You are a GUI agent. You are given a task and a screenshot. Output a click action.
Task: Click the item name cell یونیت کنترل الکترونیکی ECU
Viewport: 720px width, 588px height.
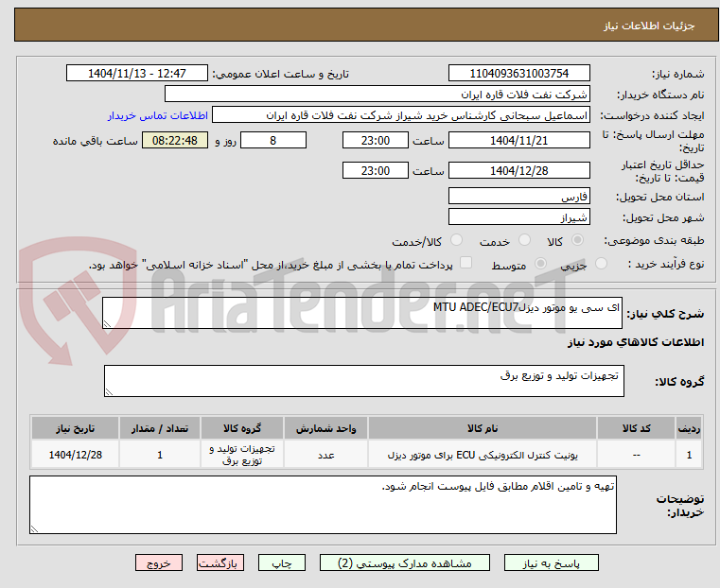[483, 455]
